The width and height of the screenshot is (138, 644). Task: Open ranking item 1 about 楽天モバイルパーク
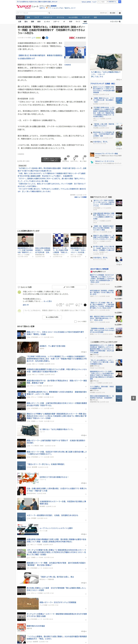click(x=106, y=91)
